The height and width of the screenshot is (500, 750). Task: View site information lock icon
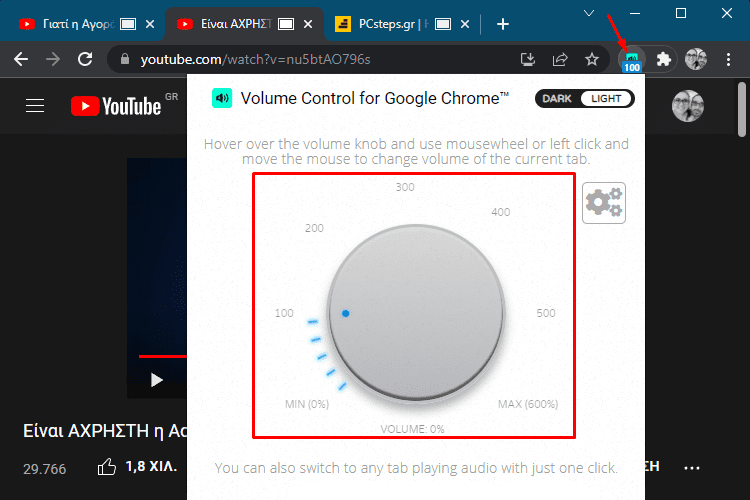125,59
